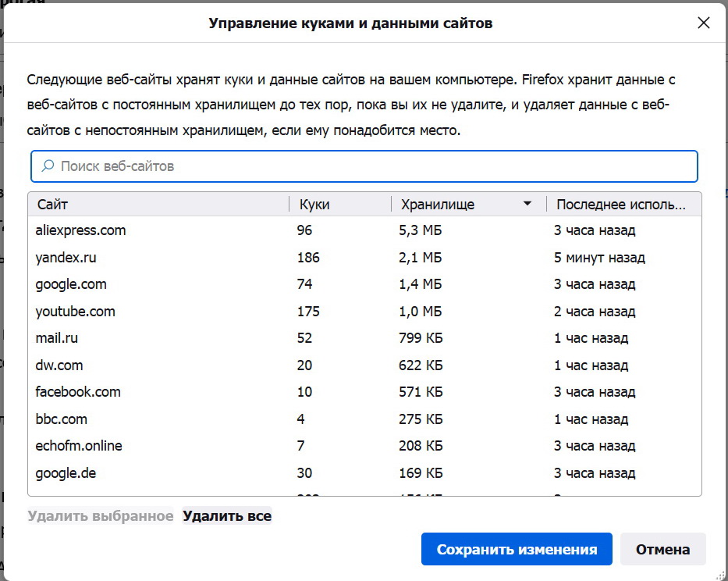Image resolution: width=728 pixels, height=581 pixels.
Task: Click the search magnifier icon
Action: click(x=48, y=166)
